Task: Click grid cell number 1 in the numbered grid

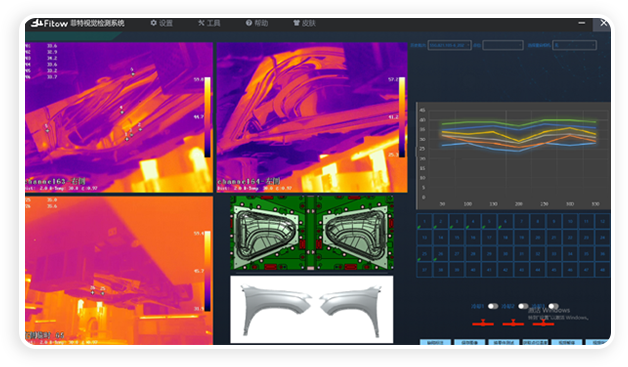Action: [425, 221]
